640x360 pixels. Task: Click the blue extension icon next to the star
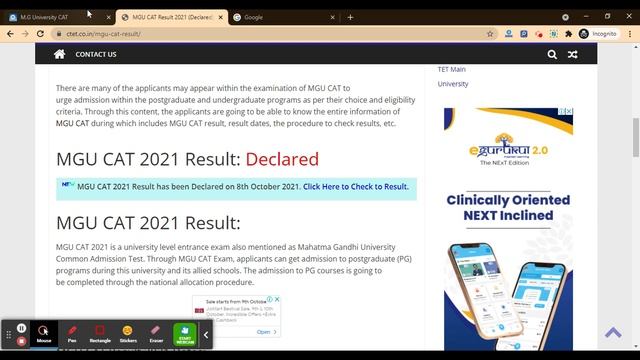(x=509, y=34)
